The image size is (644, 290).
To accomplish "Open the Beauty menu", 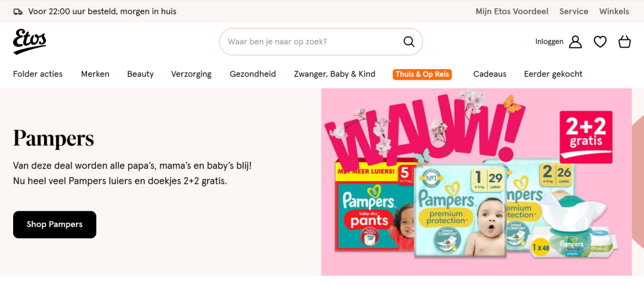I will (x=141, y=74).
